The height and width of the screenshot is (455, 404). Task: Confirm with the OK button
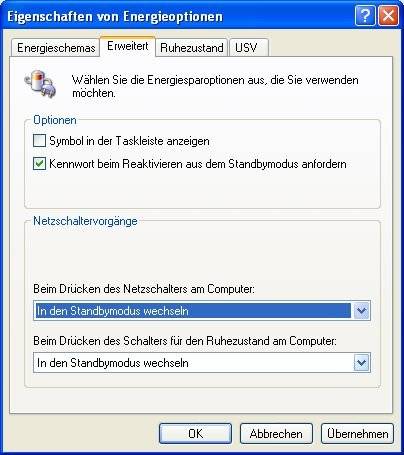pos(195,433)
